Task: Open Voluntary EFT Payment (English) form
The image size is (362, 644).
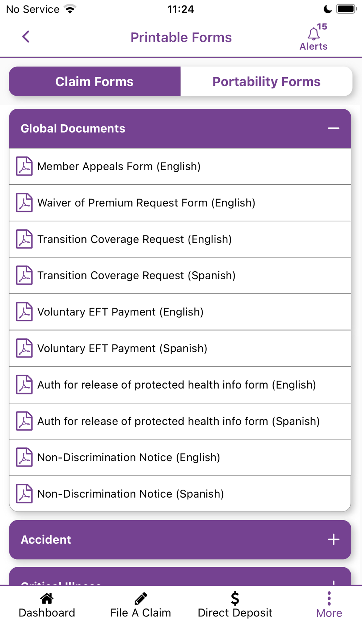Action: point(121,312)
